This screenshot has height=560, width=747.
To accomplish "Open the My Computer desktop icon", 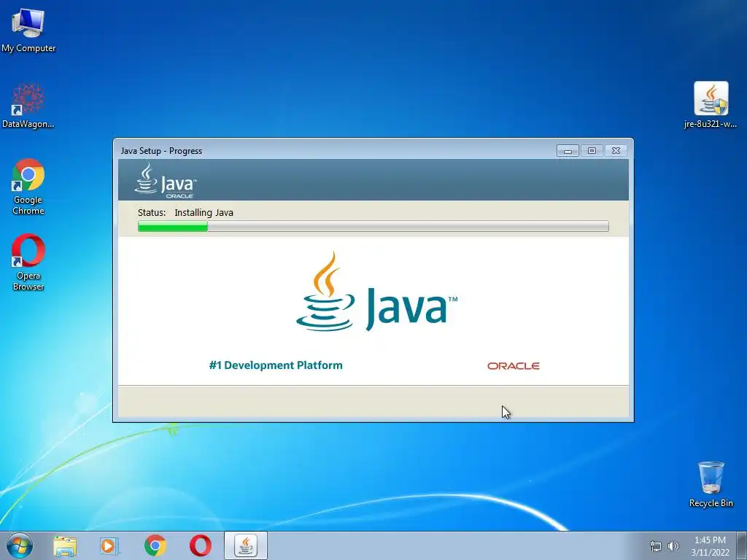I will coord(28,29).
